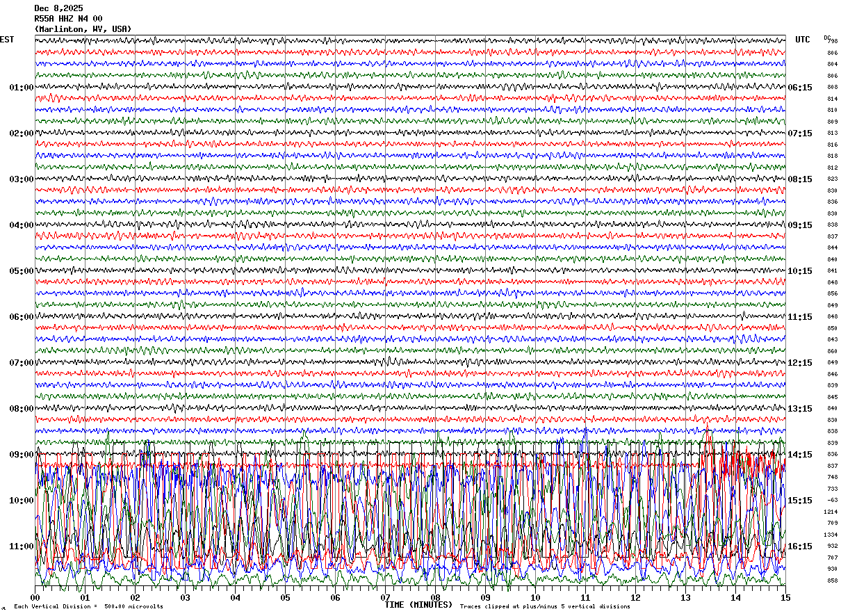Click the '05:00' EST hour label
Screen dimensions: 841x616
(22, 271)
